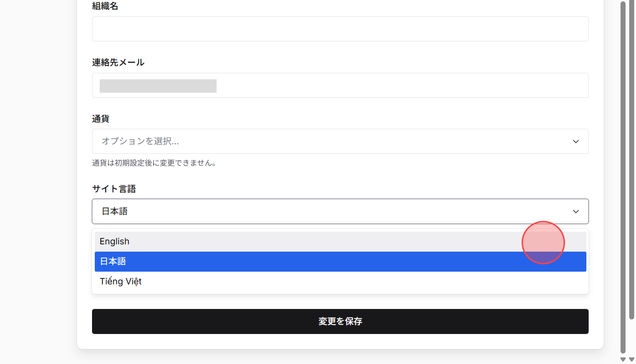Image resolution: width=636 pixels, height=364 pixels.
Task: Click the masked email value inside its field
Action: click(158, 86)
